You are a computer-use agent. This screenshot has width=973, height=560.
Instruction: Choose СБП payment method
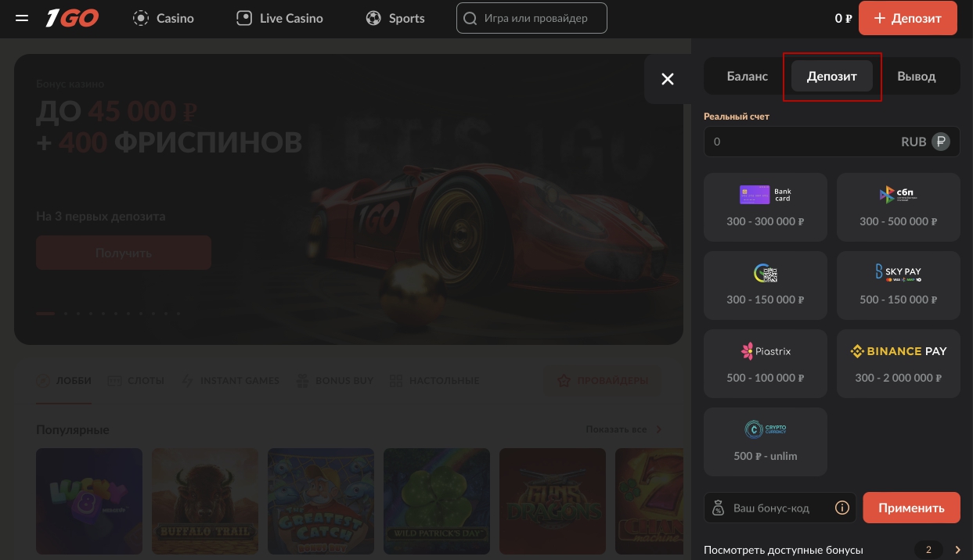[x=899, y=206]
